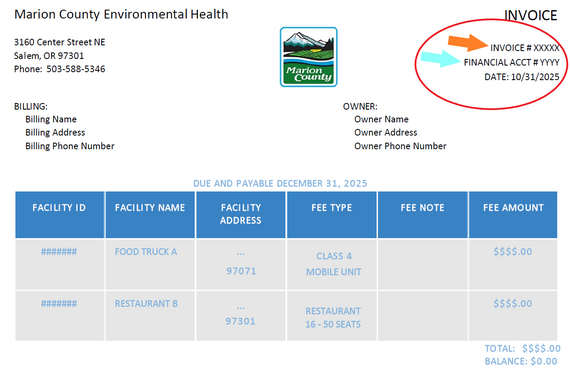This screenshot has height=368, width=570.
Task: Click the 'FEE AMOUNT' column header
Action: click(x=513, y=215)
